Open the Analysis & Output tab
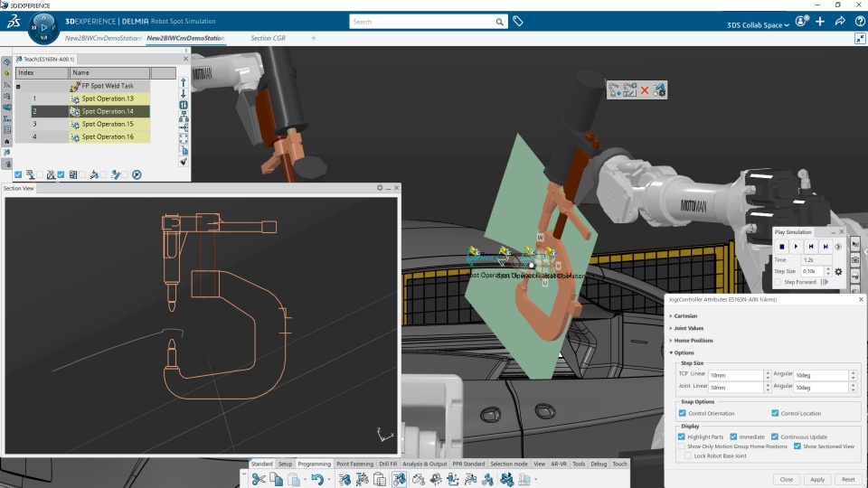The width and height of the screenshot is (868, 488). pyautogui.click(x=425, y=464)
